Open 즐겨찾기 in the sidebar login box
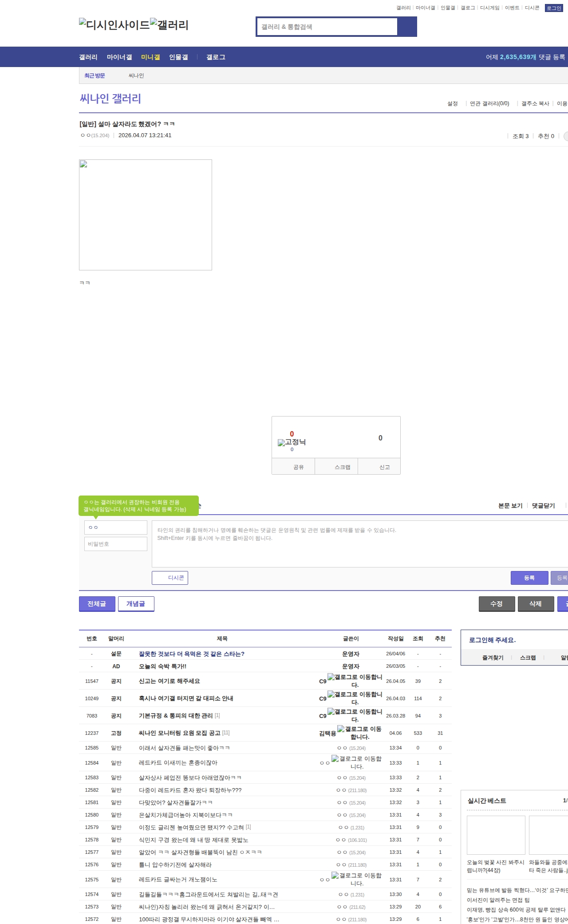The image size is (568, 924). [x=493, y=658]
